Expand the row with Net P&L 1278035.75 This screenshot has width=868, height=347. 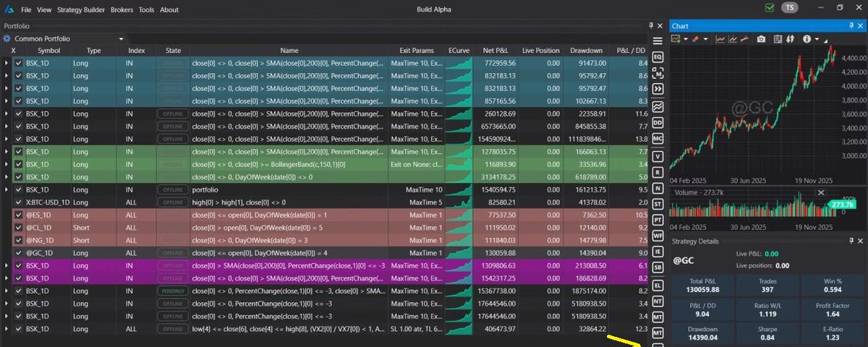coord(7,152)
